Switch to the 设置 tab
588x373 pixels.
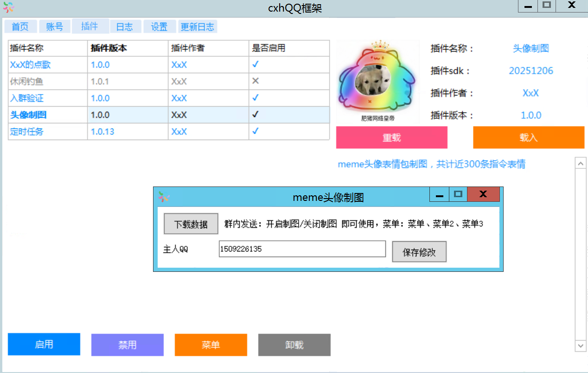coord(160,26)
